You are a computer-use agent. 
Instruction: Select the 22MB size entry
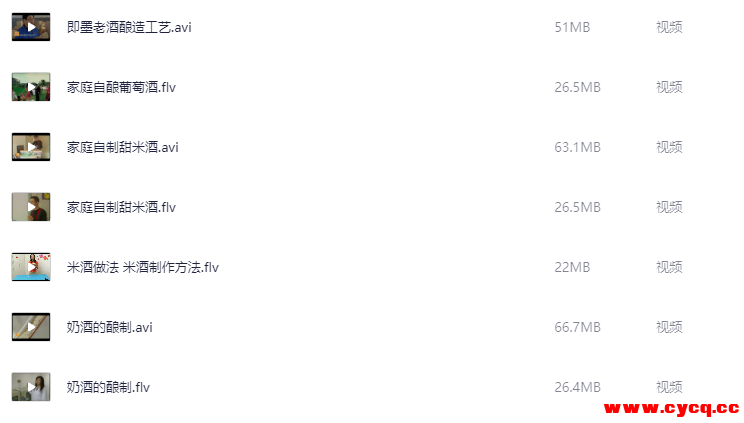click(x=572, y=267)
